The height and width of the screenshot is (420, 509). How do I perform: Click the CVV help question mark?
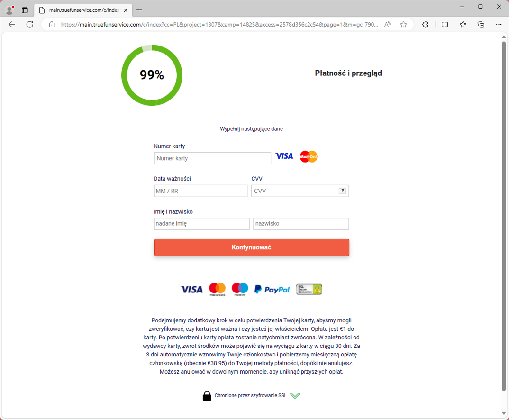(342, 191)
